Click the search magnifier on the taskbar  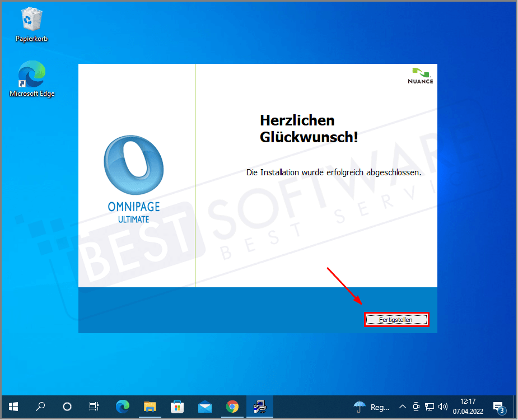coord(40,407)
